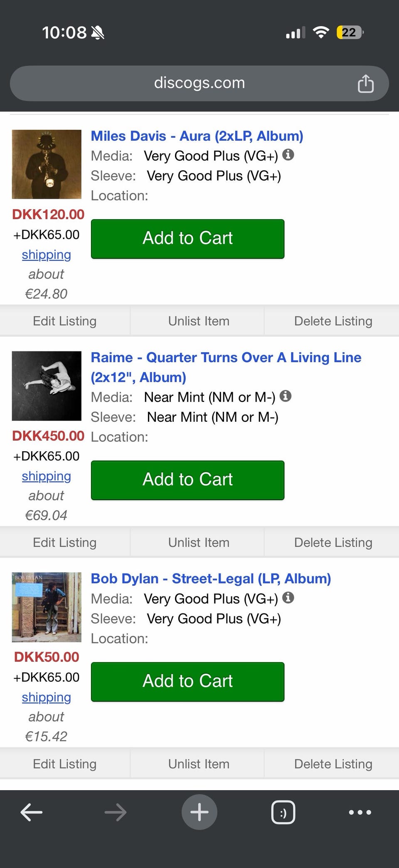Image resolution: width=399 pixels, height=868 pixels.
Task: Add Miles Davis Aura to cart
Action: coord(187,239)
